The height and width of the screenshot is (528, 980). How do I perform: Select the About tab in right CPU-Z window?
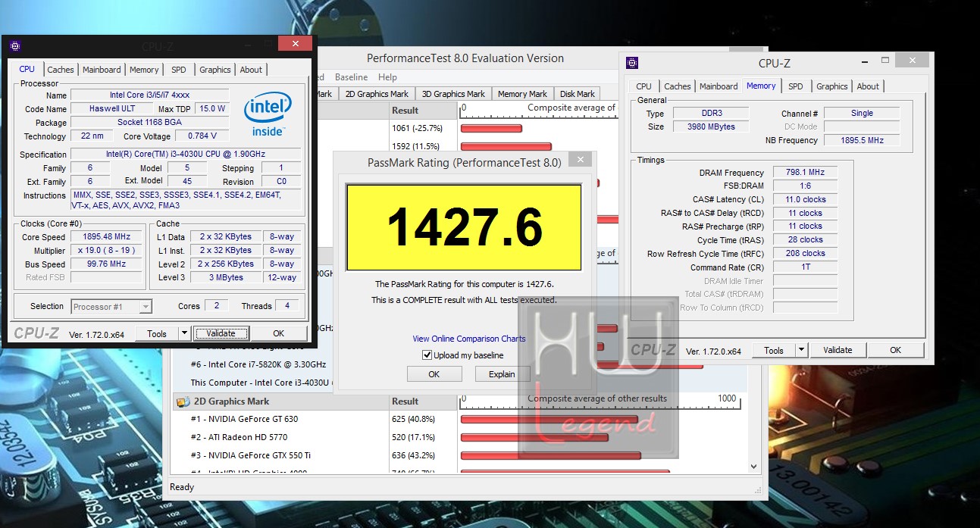tap(868, 86)
